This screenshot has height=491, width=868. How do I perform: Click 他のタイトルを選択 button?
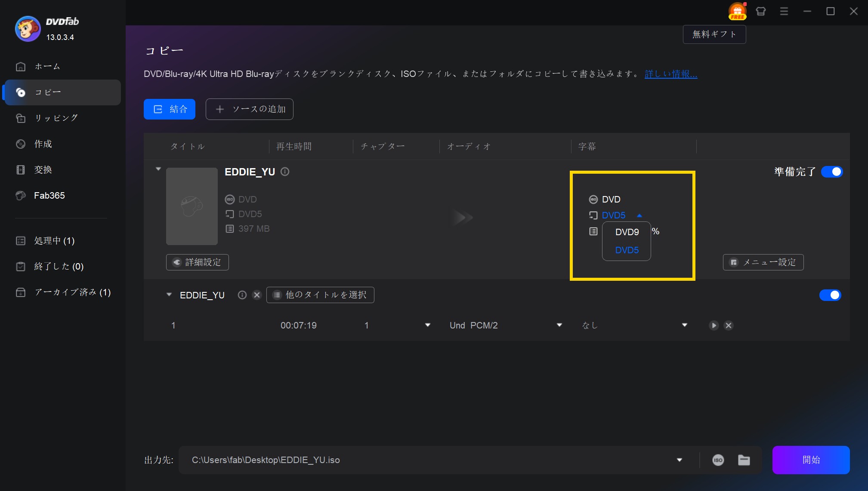320,295
